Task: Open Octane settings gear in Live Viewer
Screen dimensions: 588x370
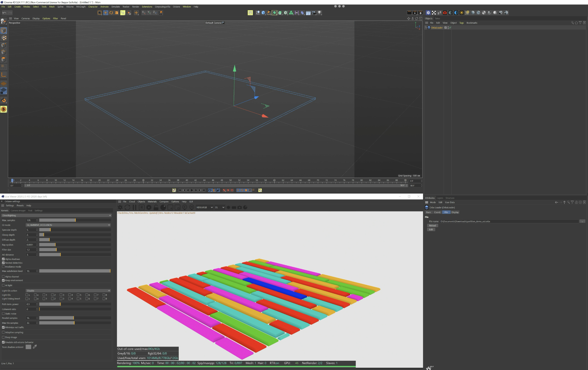Action: [149, 207]
